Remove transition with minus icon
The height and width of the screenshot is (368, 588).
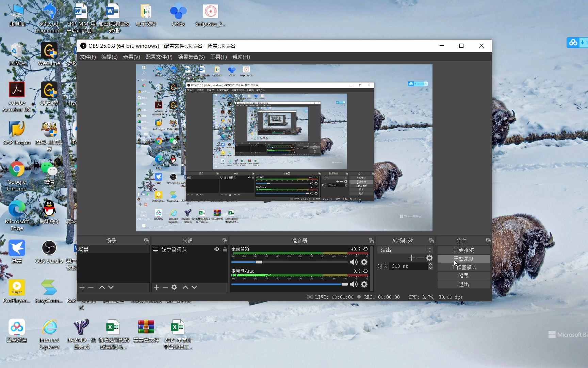click(x=421, y=258)
